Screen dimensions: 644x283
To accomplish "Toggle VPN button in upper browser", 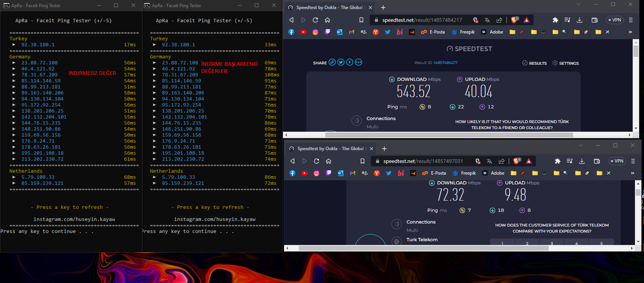I will coord(615,20).
